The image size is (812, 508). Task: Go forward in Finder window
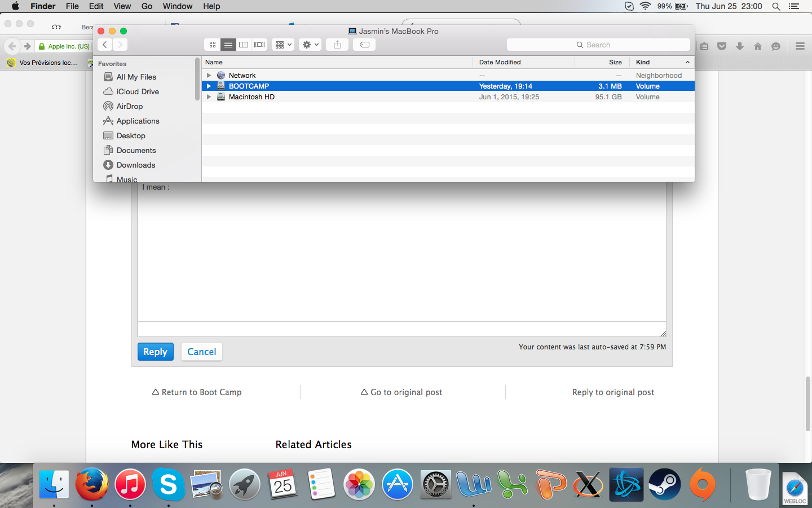point(120,45)
